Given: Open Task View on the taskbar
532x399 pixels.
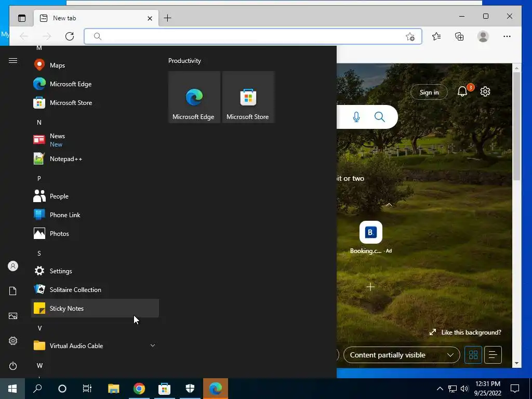Looking at the screenshot, I should [87, 389].
